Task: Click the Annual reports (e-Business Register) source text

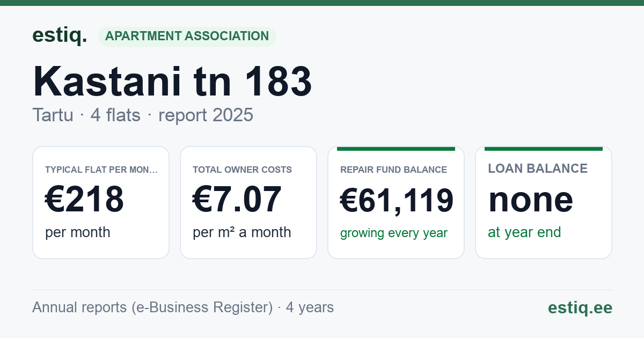Action: coord(183,307)
